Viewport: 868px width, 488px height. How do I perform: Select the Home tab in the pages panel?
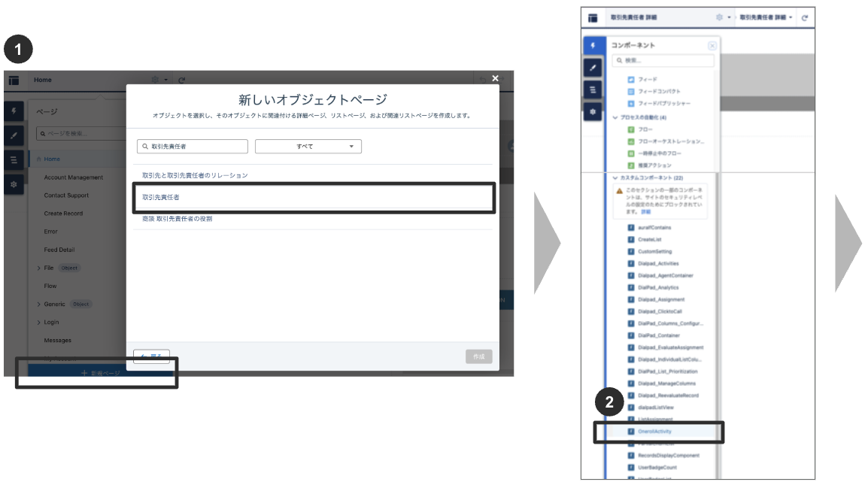[x=50, y=159]
